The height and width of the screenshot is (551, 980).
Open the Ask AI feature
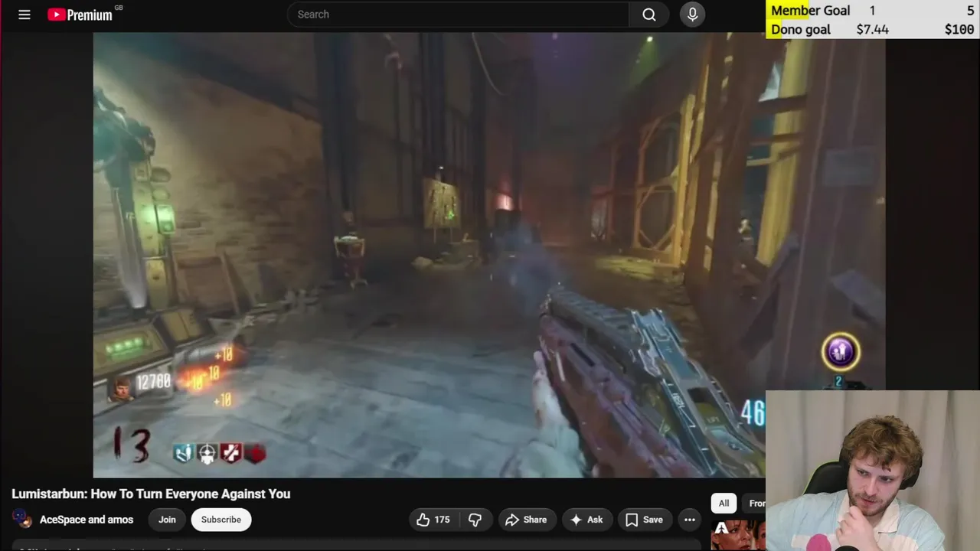pos(586,520)
